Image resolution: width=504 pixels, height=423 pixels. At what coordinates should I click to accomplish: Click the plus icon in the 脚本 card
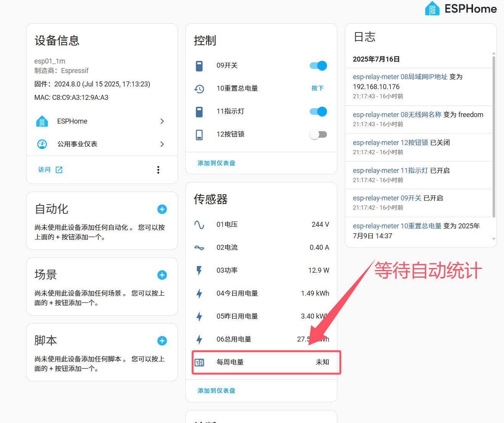(x=162, y=341)
